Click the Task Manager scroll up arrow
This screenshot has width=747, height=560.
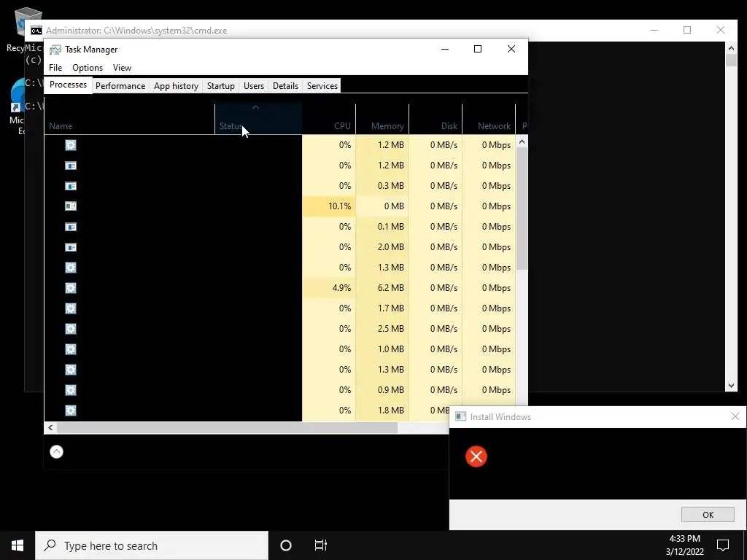click(522, 141)
